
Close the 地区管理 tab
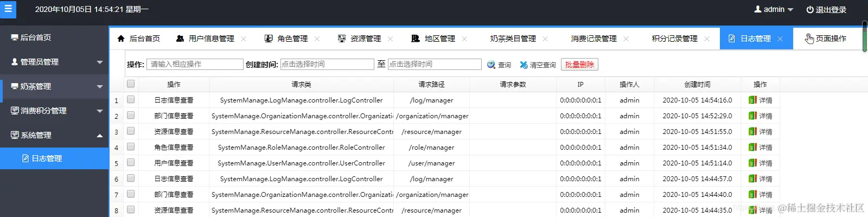pyautogui.click(x=464, y=39)
